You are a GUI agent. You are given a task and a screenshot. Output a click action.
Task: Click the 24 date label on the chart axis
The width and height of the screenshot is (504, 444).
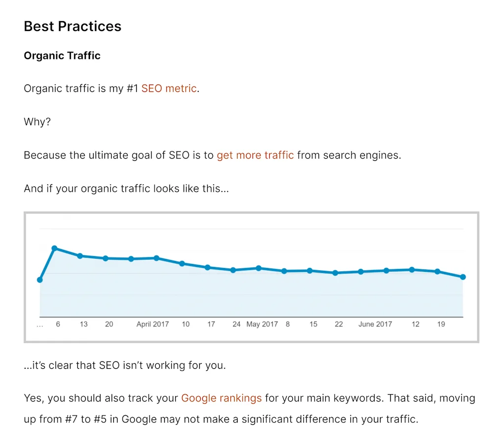tap(237, 324)
